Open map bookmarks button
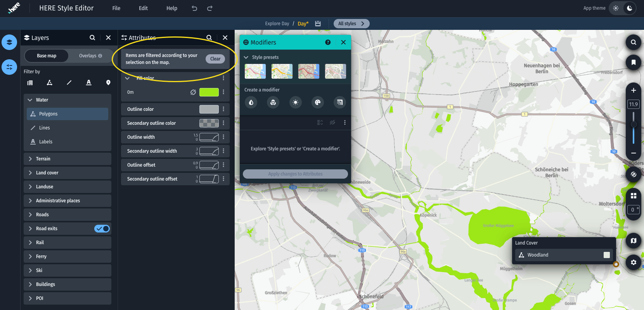The image size is (644, 310). click(634, 62)
